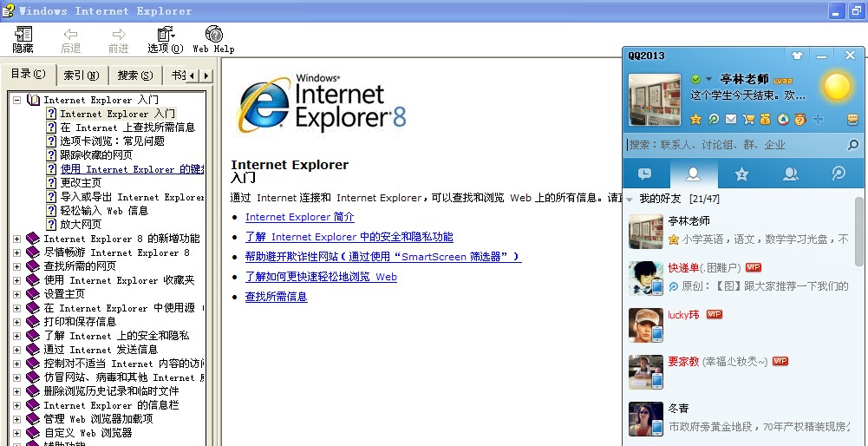Collapse the Internet Explorer 入门 book node
This screenshot has height=446, width=868.
[17, 101]
